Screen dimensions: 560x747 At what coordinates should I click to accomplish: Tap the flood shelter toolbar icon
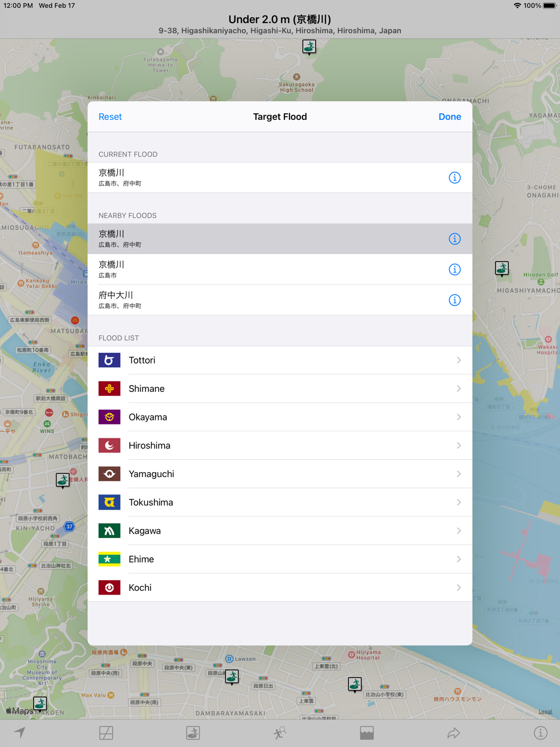[193, 732]
